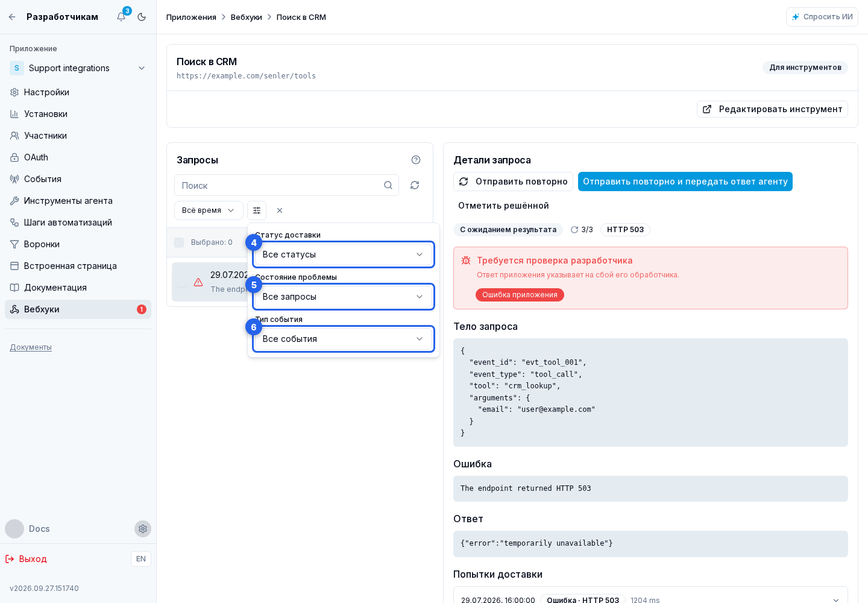868x603 pixels.
Task: Toggle the filters sliders icon
Action: (x=257, y=210)
